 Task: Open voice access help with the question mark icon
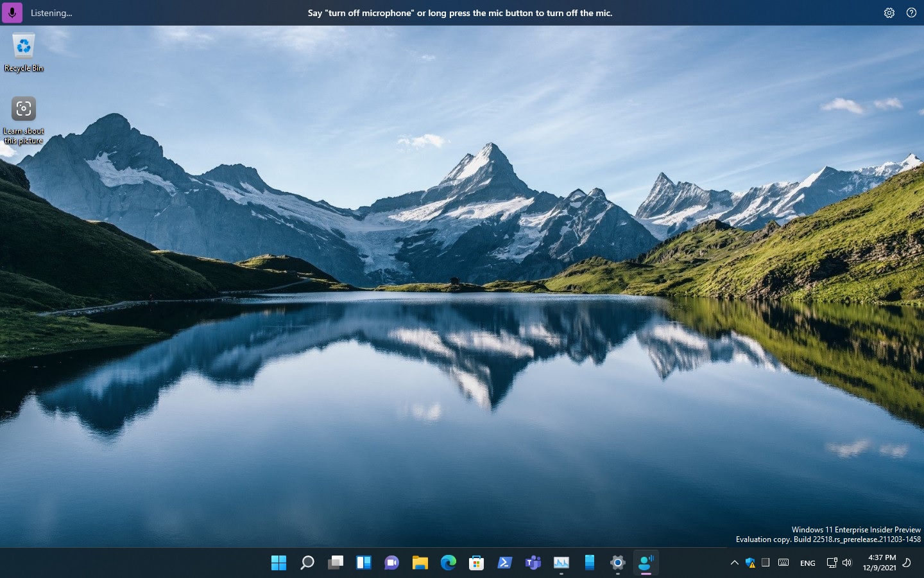[911, 12]
